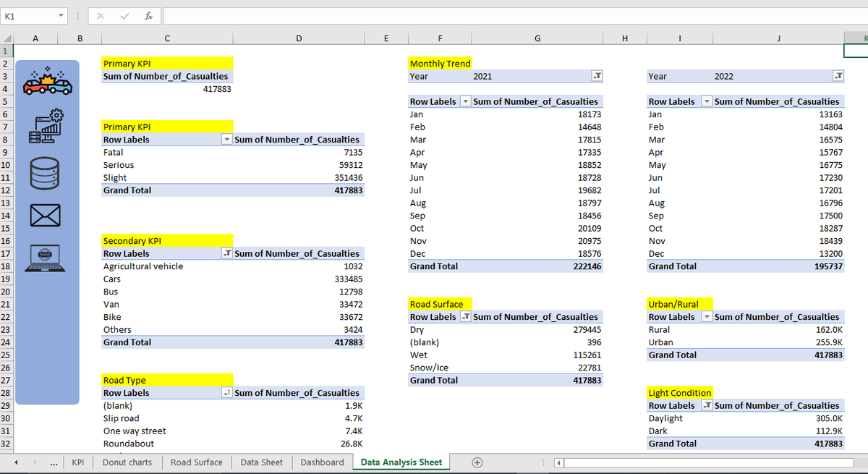Select the One way street label
868x474 pixels.
(x=135, y=431)
